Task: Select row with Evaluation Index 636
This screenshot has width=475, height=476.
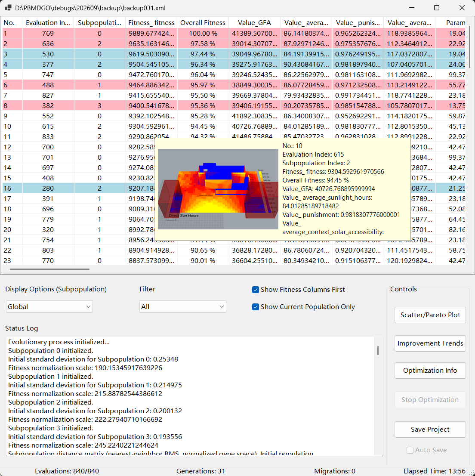Action: coord(234,44)
